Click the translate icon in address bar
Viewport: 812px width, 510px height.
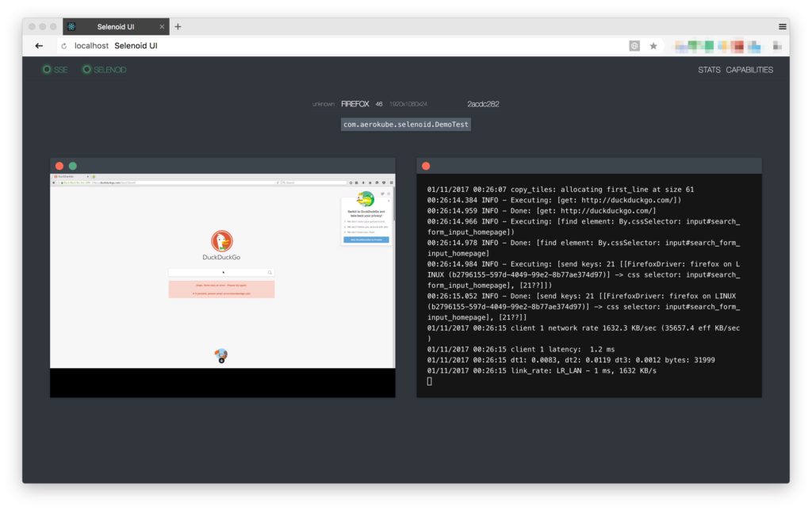pyautogui.click(x=634, y=46)
